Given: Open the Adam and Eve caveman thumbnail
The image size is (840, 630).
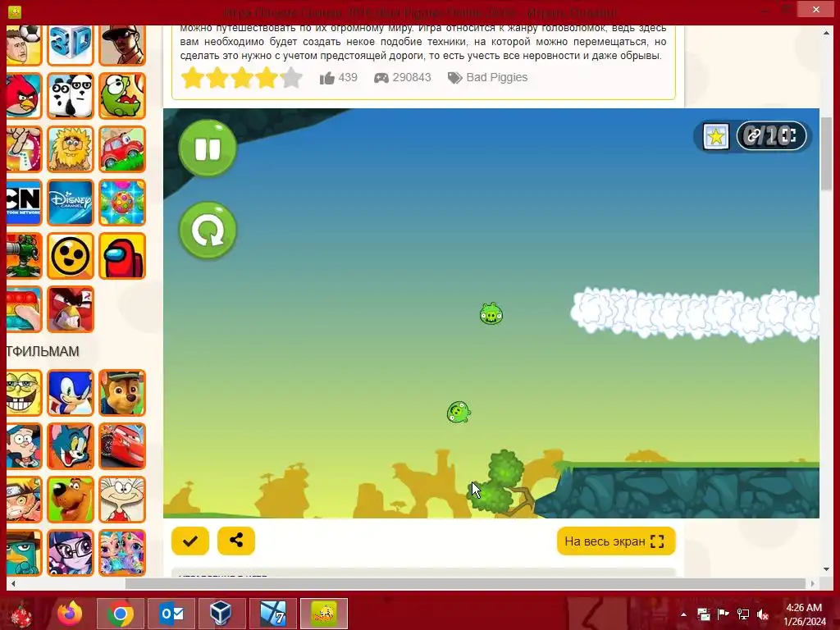Looking at the screenshot, I should tap(71, 149).
